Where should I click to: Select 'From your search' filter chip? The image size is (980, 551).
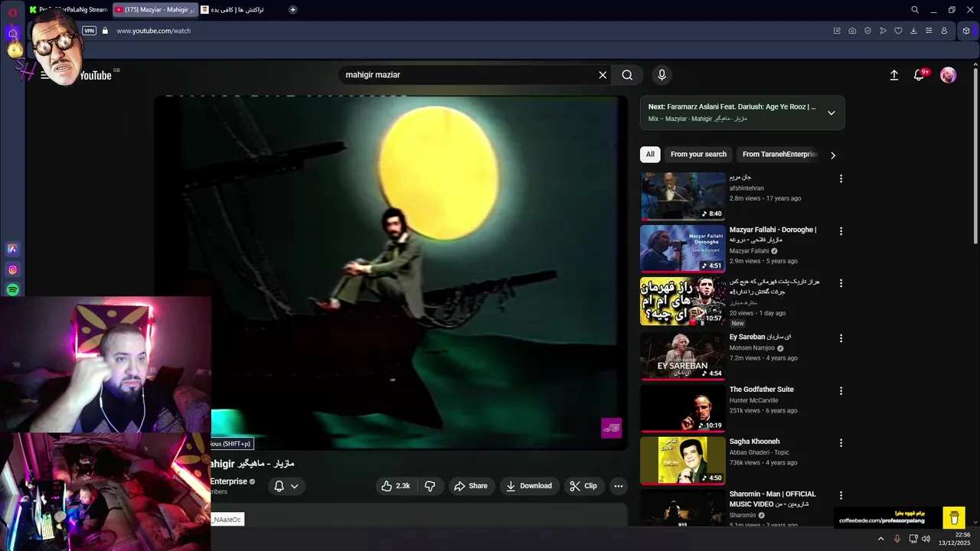click(698, 155)
